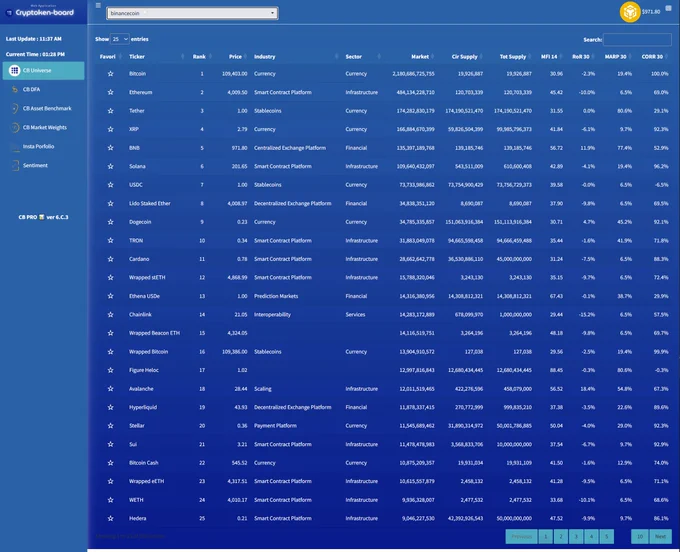Viewport: 680px width, 552px height.
Task: Jump to page 5
Action: [606, 536]
